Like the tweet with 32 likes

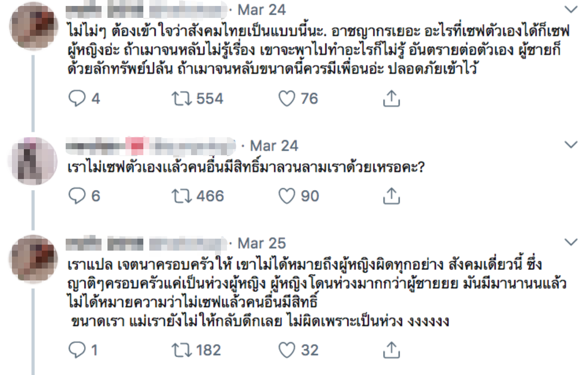pyautogui.click(x=287, y=350)
